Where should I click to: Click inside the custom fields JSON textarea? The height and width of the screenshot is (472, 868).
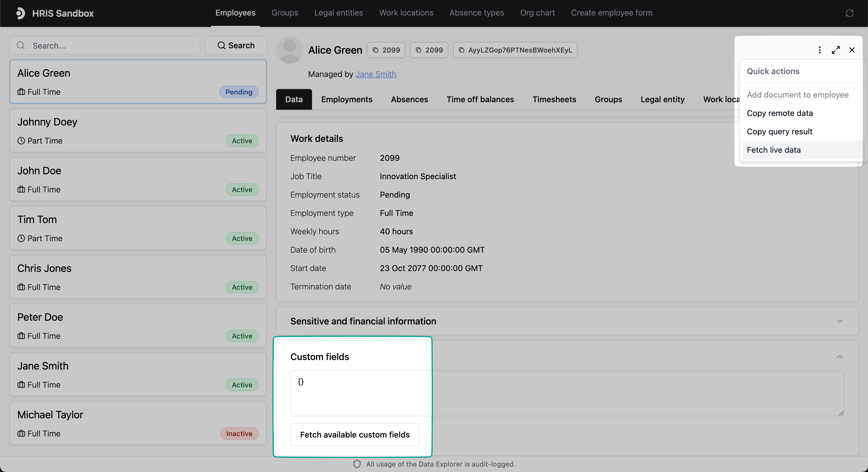(567, 393)
